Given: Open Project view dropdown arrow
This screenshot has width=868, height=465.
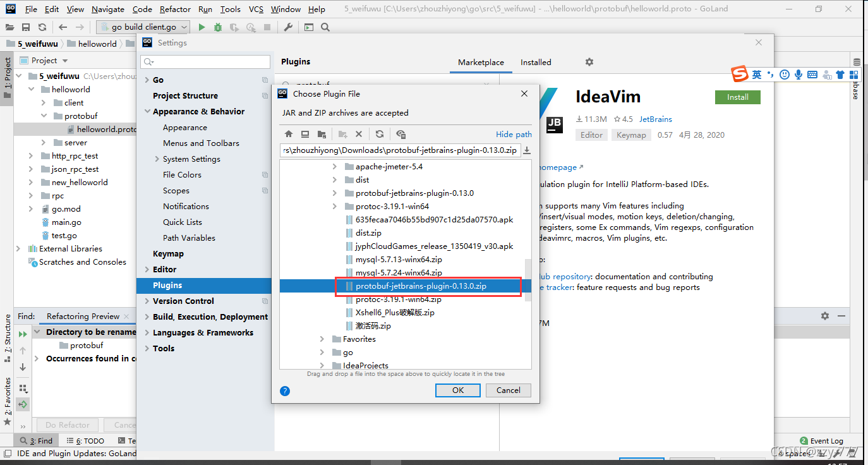Looking at the screenshot, I should (x=65, y=61).
